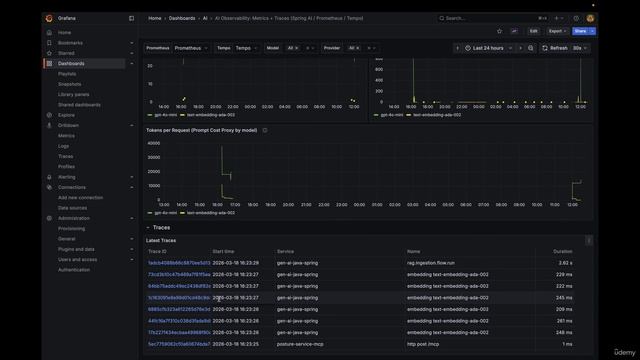Click the Drilldown icon in sidebar
Image resolution: width=640 pixels, height=360 pixels.
49,125
